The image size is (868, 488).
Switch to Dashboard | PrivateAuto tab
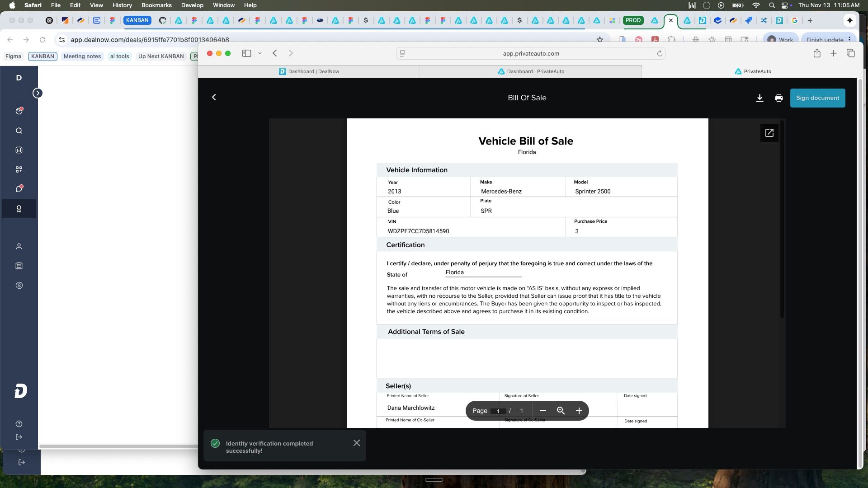[x=531, y=71]
